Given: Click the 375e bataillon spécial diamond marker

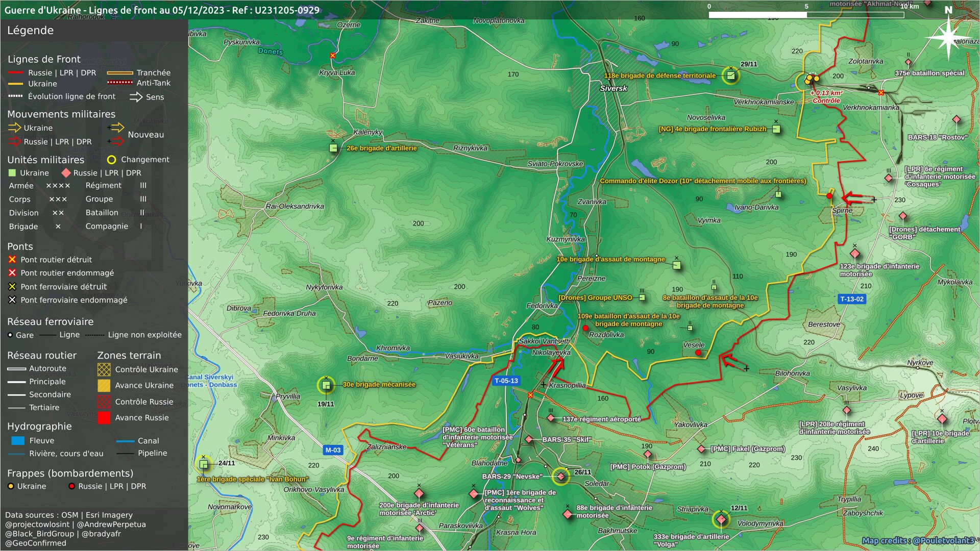Looking at the screenshot, I should (x=908, y=62).
